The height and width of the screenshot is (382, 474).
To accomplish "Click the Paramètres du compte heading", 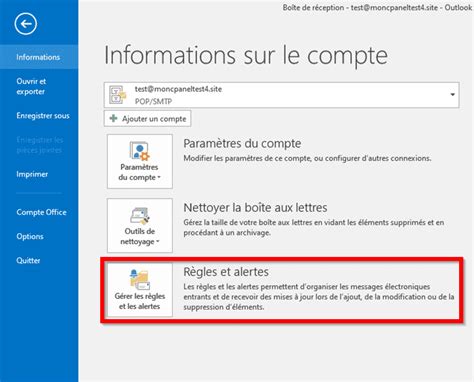I will [242, 144].
